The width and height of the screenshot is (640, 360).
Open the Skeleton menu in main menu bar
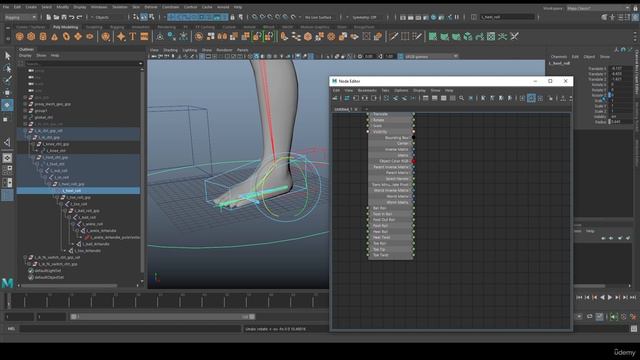point(120,7)
